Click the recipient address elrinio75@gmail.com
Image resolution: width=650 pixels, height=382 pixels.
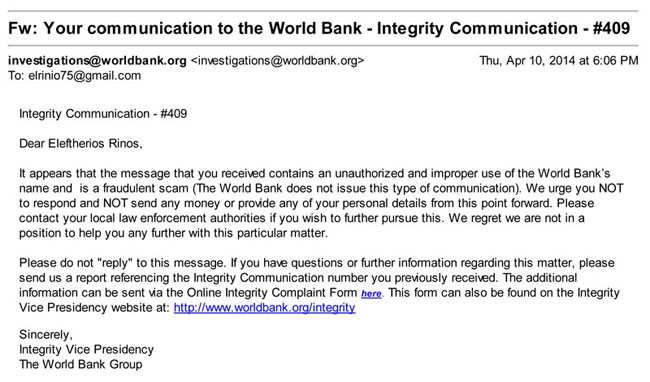[x=85, y=76]
